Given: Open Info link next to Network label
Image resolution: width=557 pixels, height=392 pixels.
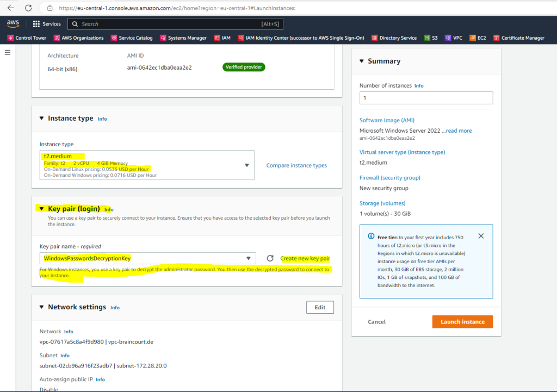Looking at the screenshot, I should [69, 332].
